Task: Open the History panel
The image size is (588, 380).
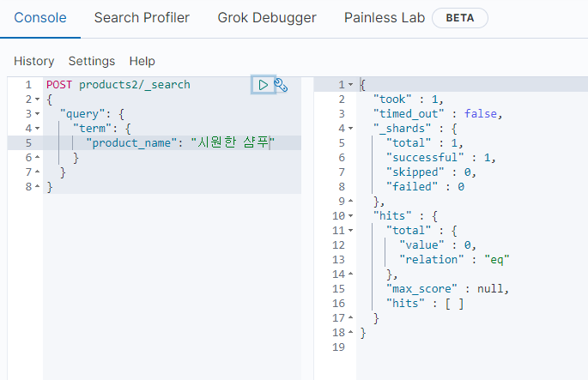Action: tap(33, 61)
